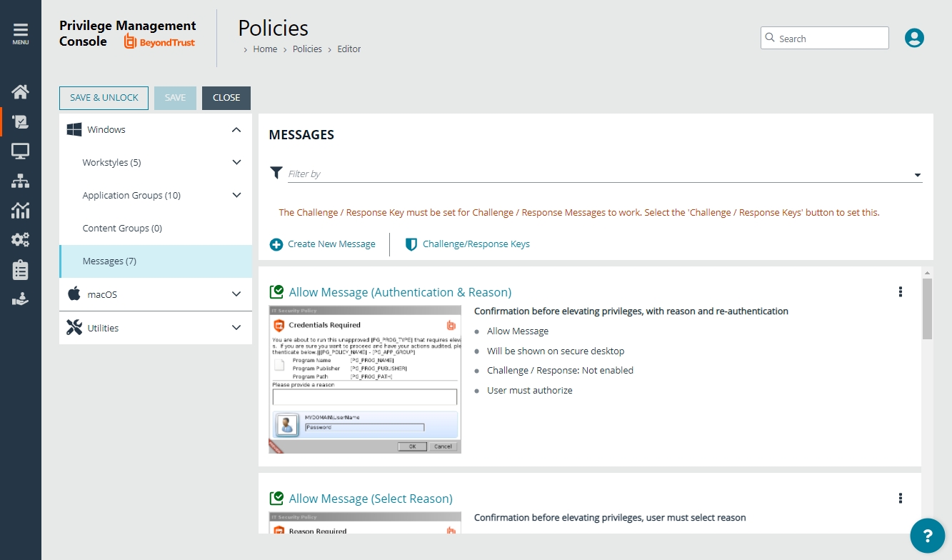Open the sidebar clipboard auditing icon
This screenshot has height=560, width=952.
coord(20,269)
